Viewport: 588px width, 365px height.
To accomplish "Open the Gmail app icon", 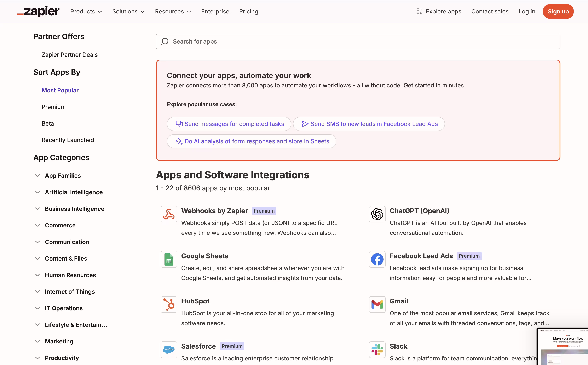I will tap(377, 304).
